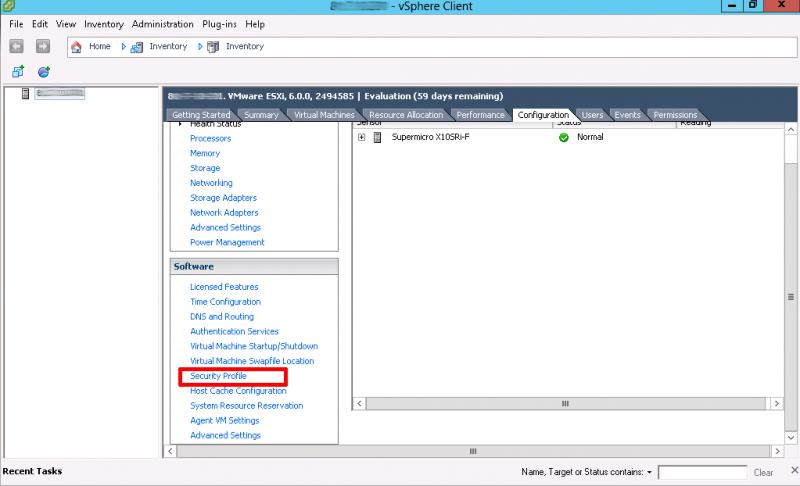800x486 pixels.
Task: Open the Network Adapters link
Action: (x=224, y=212)
